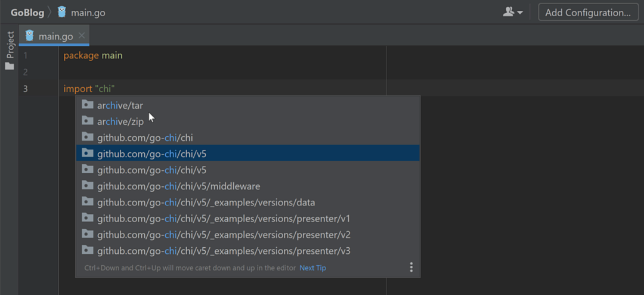The image size is (644, 295).
Task: Click the package icon beside presenter/v3
Action: (x=88, y=250)
